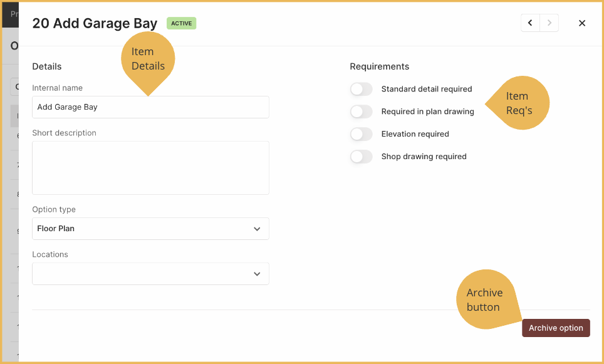The height and width of the screenshot is (364, 604).
Task: Enable Standard detail required toggle
Action: (x=362, y=89)
